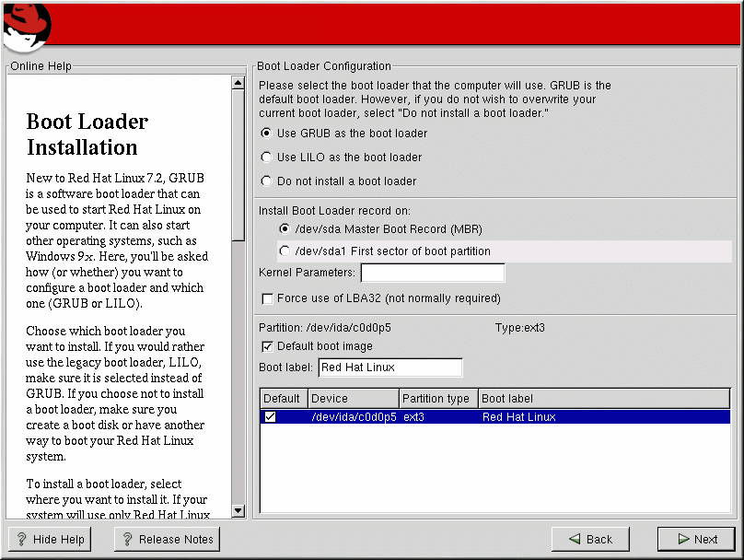The width and height of the screenshot is (744, 560).
Task: Click the Online Help scrollbar thumb
Action: pos(238,165)
